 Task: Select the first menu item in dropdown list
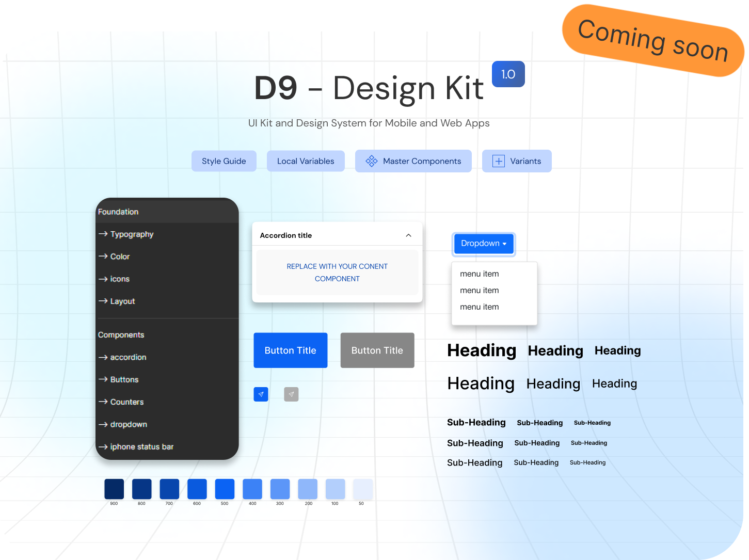point(480,274)
